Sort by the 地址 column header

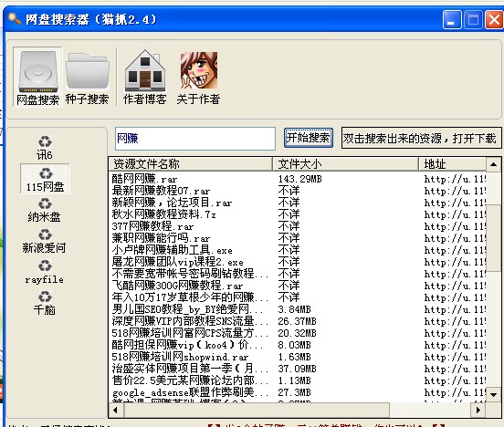click(453, 164)
